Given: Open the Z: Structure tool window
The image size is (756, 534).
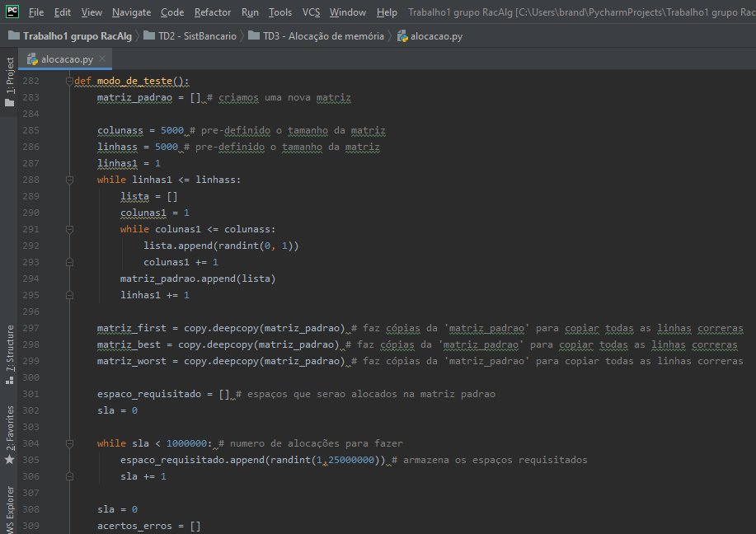Looking at the screenshot, I should click(x=10, y=348).
